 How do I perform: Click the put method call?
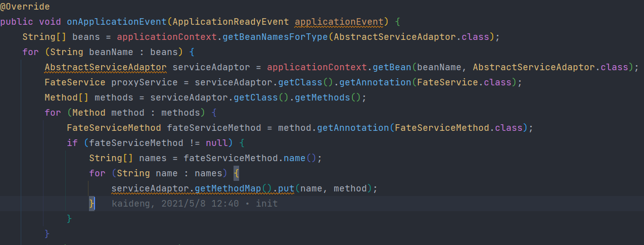click(x=286, y=188)
